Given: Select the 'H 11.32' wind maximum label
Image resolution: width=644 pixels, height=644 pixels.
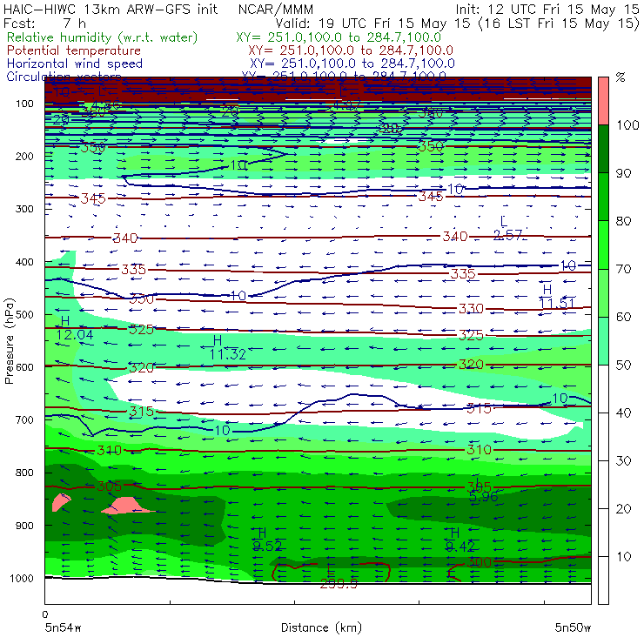Looking at the screenshot, I should [227, 347].
